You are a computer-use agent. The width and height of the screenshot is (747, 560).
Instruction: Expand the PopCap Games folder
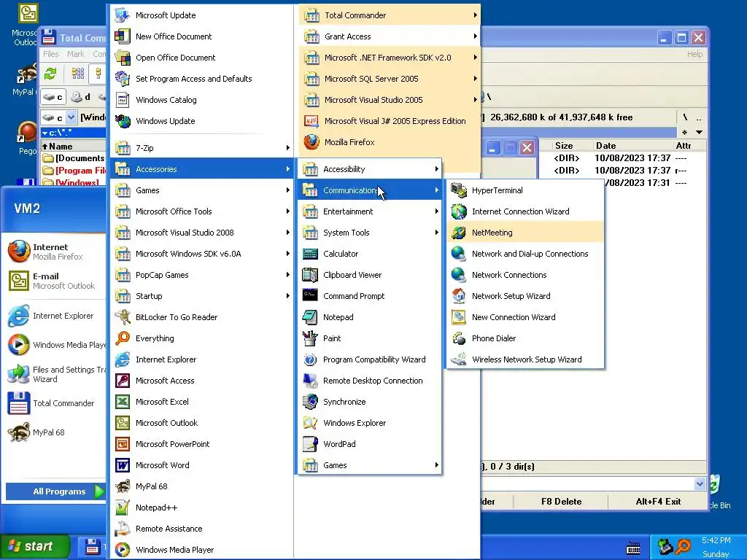(202, 275)
